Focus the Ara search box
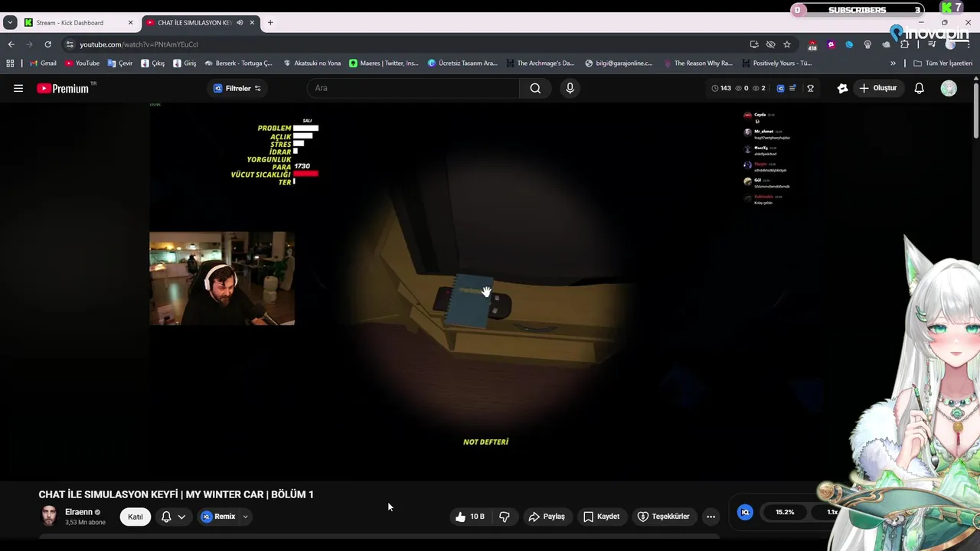The width and height of the screenshot is (980, 551). click(x=413, y=88)
